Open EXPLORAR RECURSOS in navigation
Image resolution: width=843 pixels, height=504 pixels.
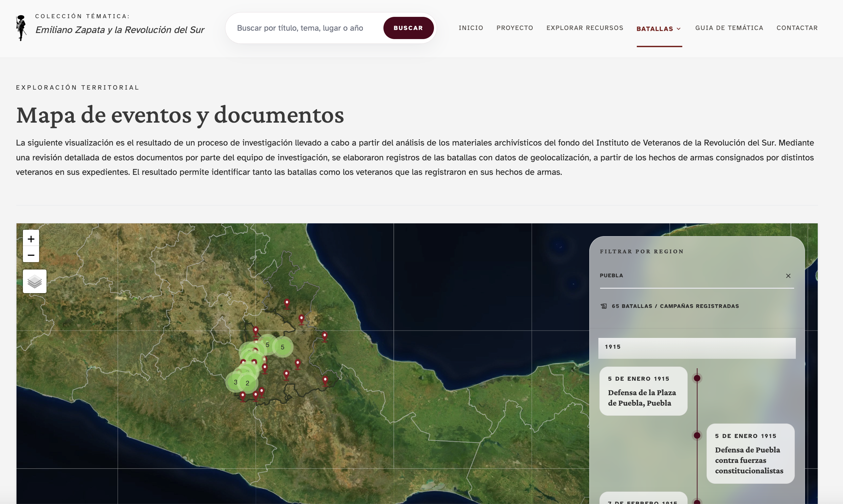click(585, 28)
